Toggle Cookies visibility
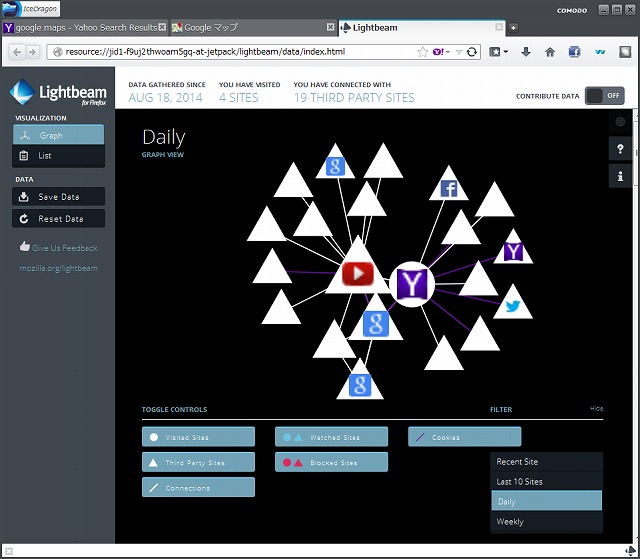Screen dimensions: 640x559 464,437
